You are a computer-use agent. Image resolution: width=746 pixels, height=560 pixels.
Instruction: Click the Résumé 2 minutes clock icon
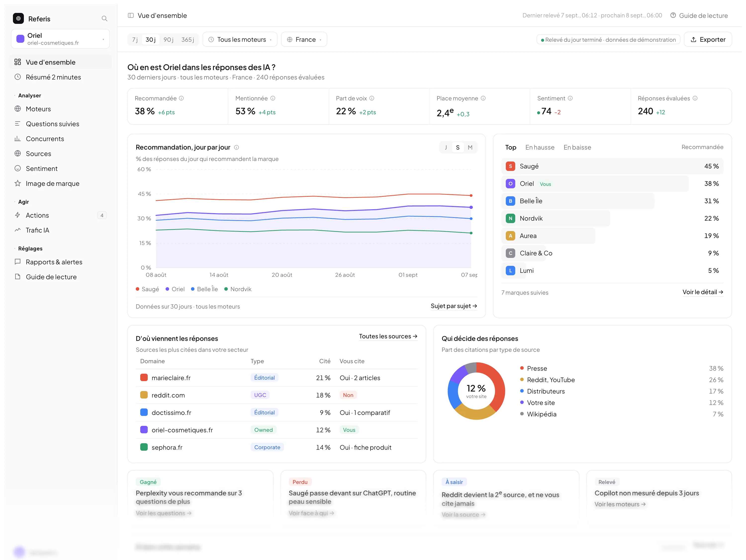(x=18, y=77)
